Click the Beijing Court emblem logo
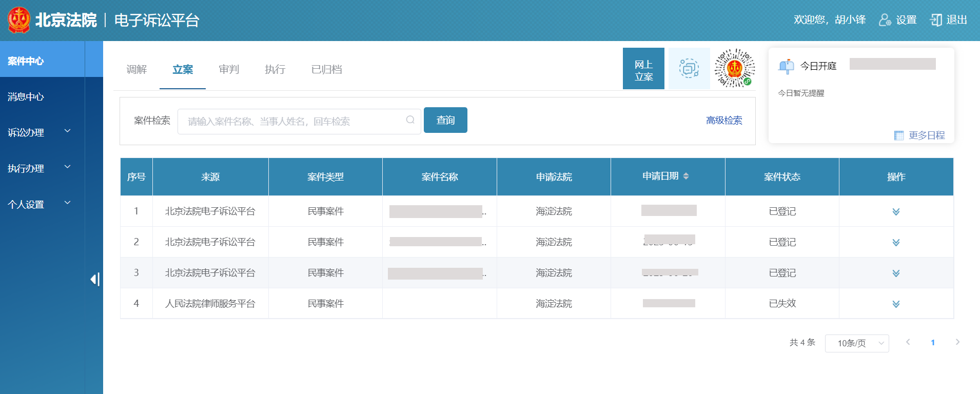Screen dimensions: 980x394 click(x=19, y=20)
